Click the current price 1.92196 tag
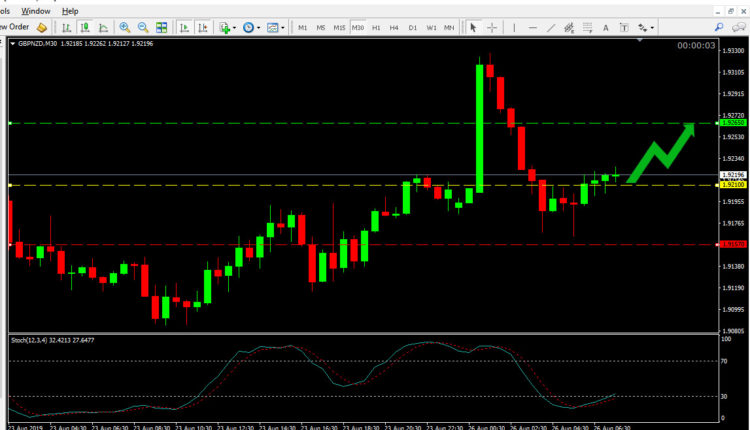 click(733, 175)
